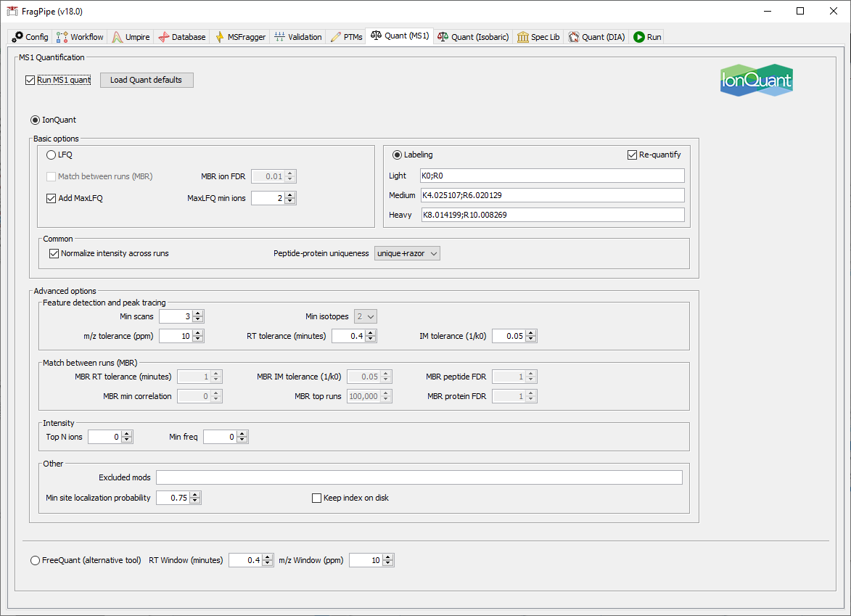Screen dimensions: 851x616
Task: Adjust FreeQuant RT Window spinner
Action: pyautogui.click(x=268, y=560)
